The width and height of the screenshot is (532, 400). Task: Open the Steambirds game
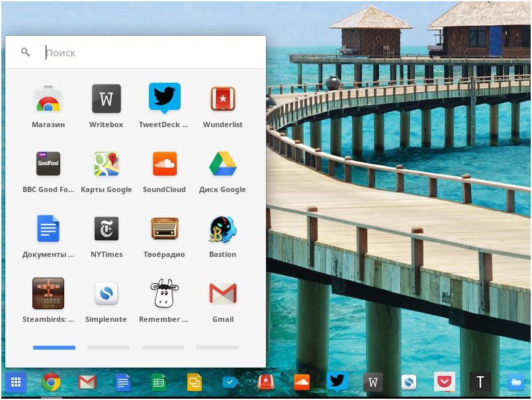pyautogui.click(x=48, y=293)
